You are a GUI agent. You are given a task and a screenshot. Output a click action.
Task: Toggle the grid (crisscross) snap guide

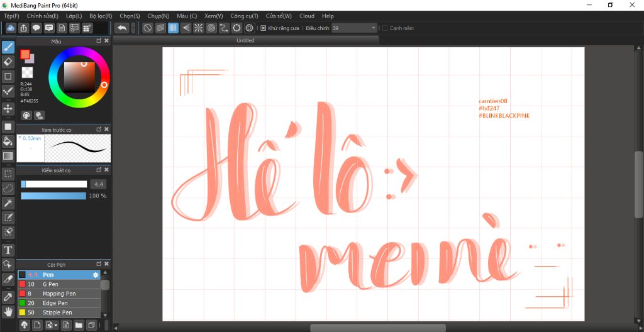click(173, 28)
